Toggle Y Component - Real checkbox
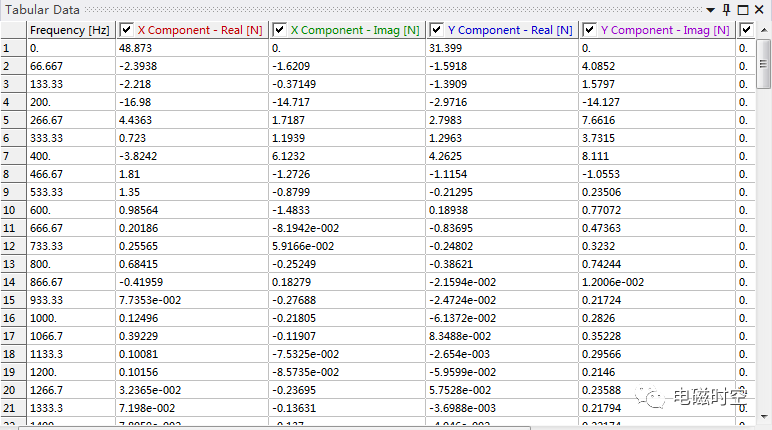The height and width of the screenshot is (430, 772). (x=436, y=30)
